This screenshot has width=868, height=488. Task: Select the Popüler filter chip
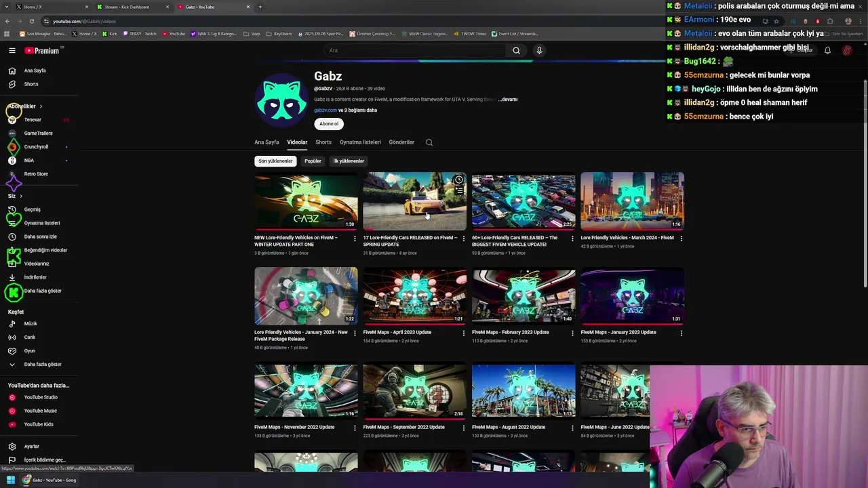pyautogui.click(x=313, y=161)
